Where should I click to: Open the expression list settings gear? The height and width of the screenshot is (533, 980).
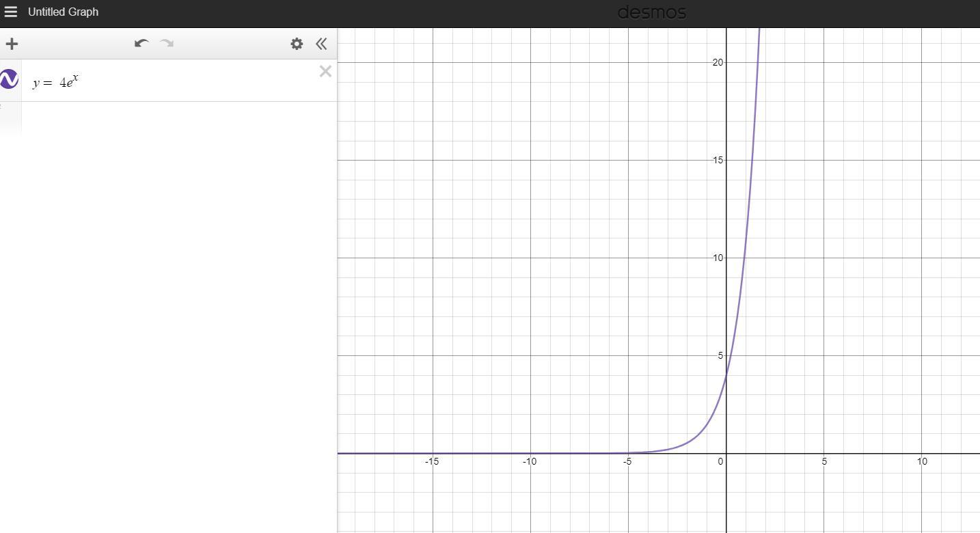[297, 44]
